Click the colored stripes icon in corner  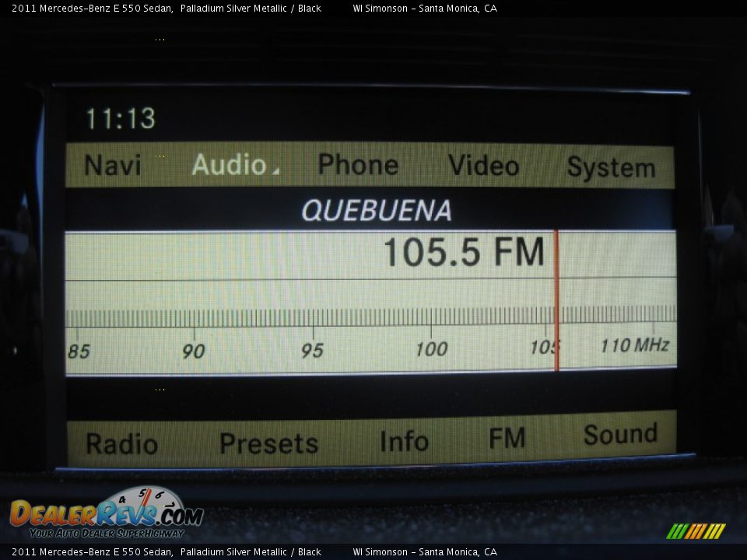tap(695, 530)
